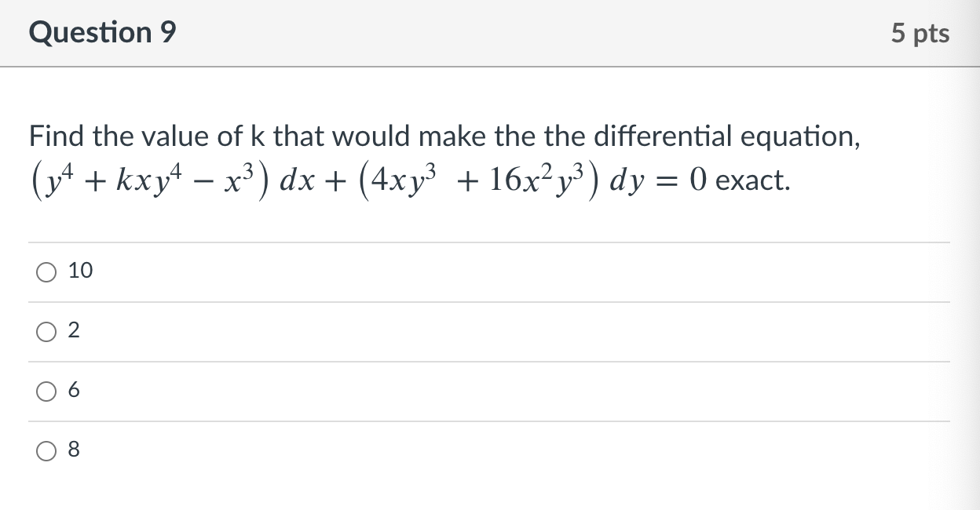Click the answer row containing 6
The width and height of the screenshot is (980, 510).
pos(314,391)
